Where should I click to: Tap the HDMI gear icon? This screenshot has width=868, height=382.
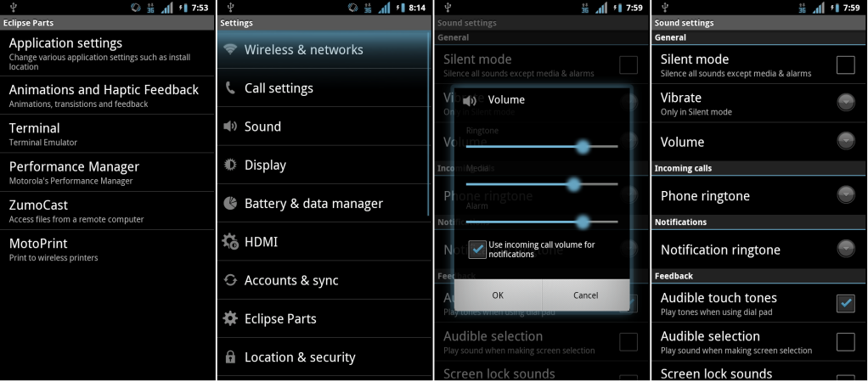(230, 241)
